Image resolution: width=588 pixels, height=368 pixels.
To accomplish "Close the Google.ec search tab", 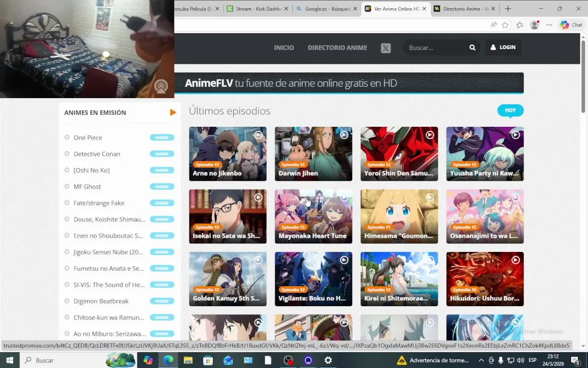I will tap(355, 9).
